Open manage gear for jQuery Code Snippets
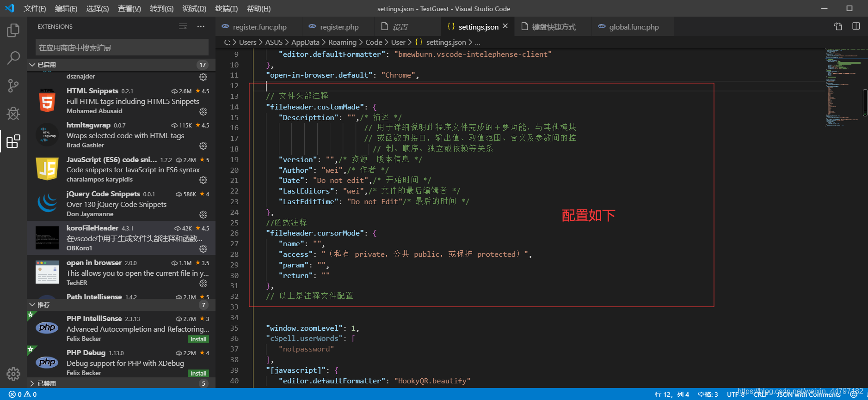Image resolution: width=868 pixels, height=400 pixels. coord(203,214)
